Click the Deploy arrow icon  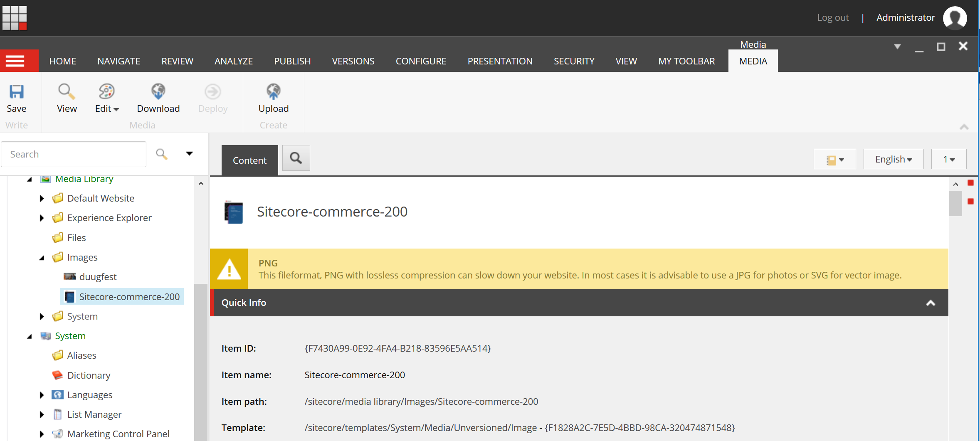pyautogui.click(x=213, y=91)
